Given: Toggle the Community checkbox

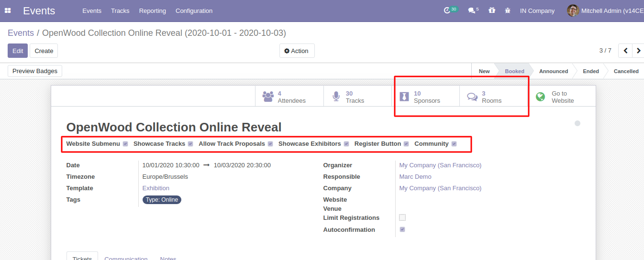Looking at the screenshot, I should click(x=454, y=144).
